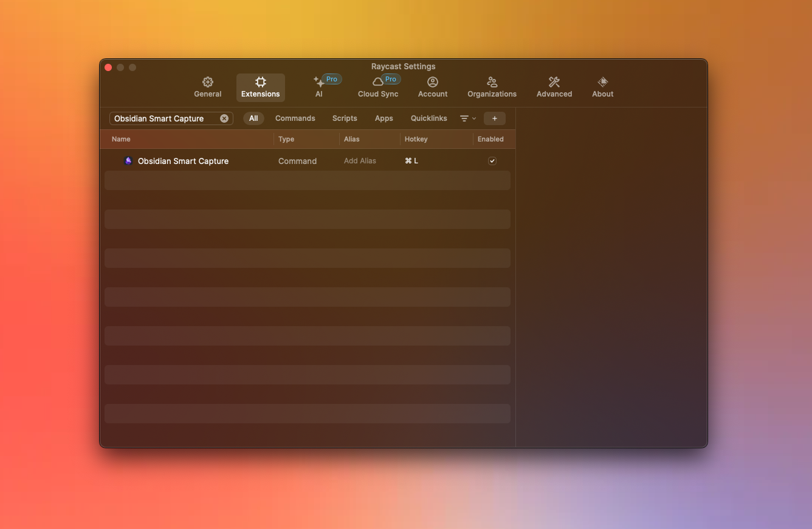Open the filter options dropdown
Viewport: 812px width, 529px height.
click(x=467, y=118)
